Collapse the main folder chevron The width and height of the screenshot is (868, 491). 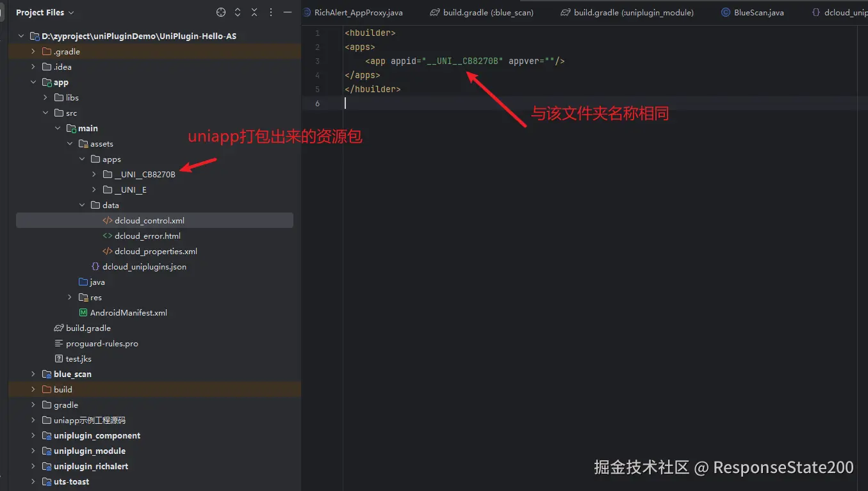[x=58, y=128]
